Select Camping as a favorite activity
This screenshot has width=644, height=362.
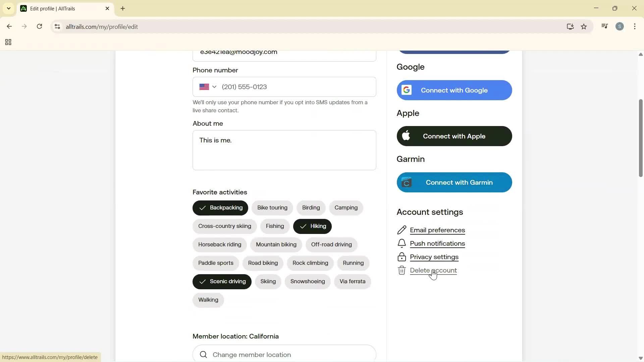click(x=346, y=208)
